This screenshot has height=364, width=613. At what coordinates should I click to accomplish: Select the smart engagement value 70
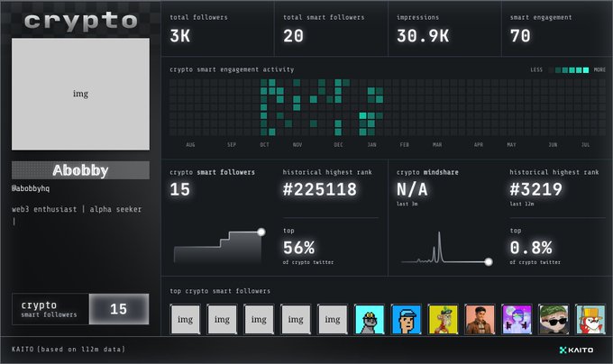(520, 36)
